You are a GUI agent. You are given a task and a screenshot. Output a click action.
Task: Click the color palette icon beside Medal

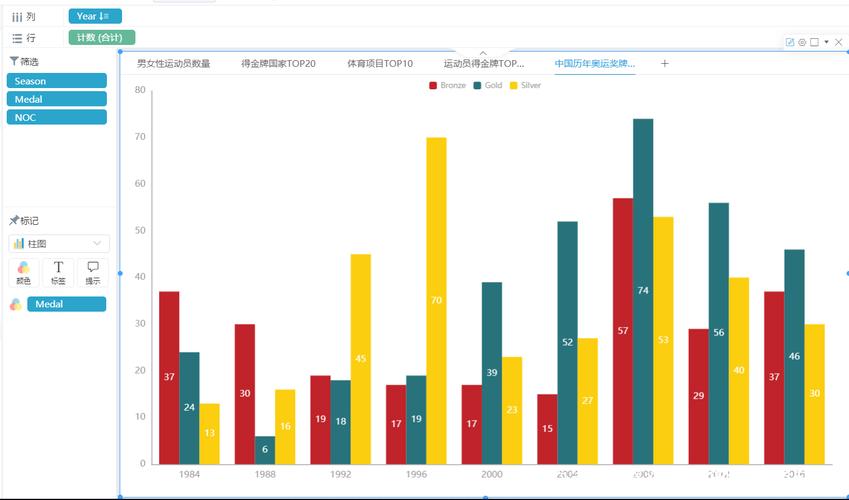(x=16, y=304)
